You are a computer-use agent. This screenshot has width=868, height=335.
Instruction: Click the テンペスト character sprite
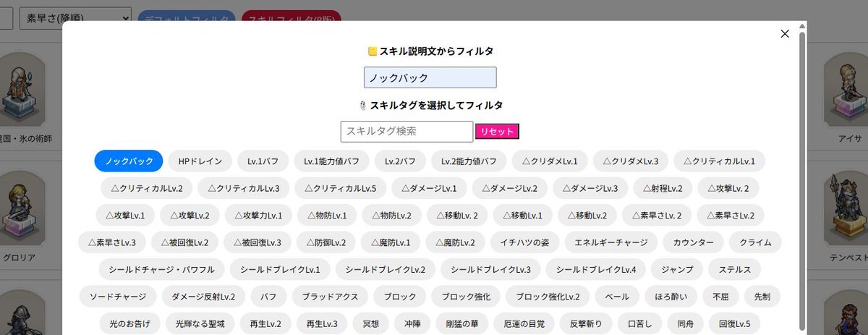click(846, 208)
